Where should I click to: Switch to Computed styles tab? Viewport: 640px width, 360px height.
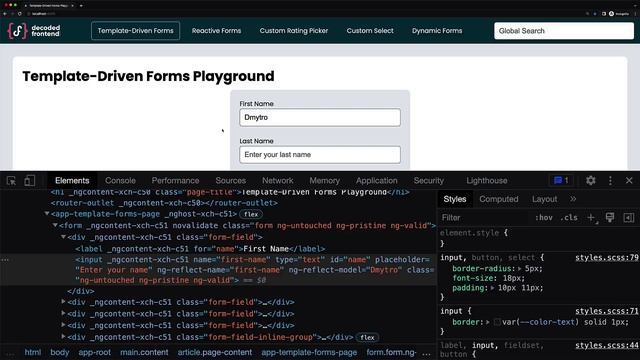pos(499,199)
